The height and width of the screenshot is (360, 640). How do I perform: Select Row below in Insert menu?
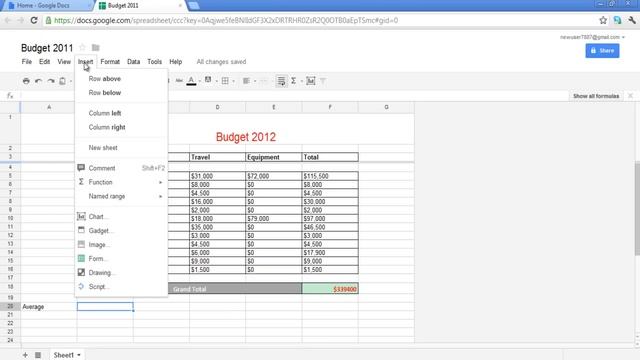(x=121, y=93)
